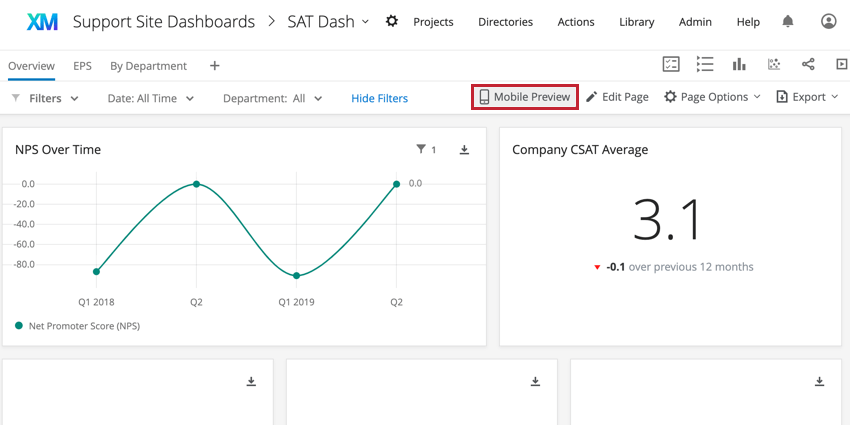This screenshot has width=850, height=425.
Task: Open the notifications bell
Action: point(788,21)
